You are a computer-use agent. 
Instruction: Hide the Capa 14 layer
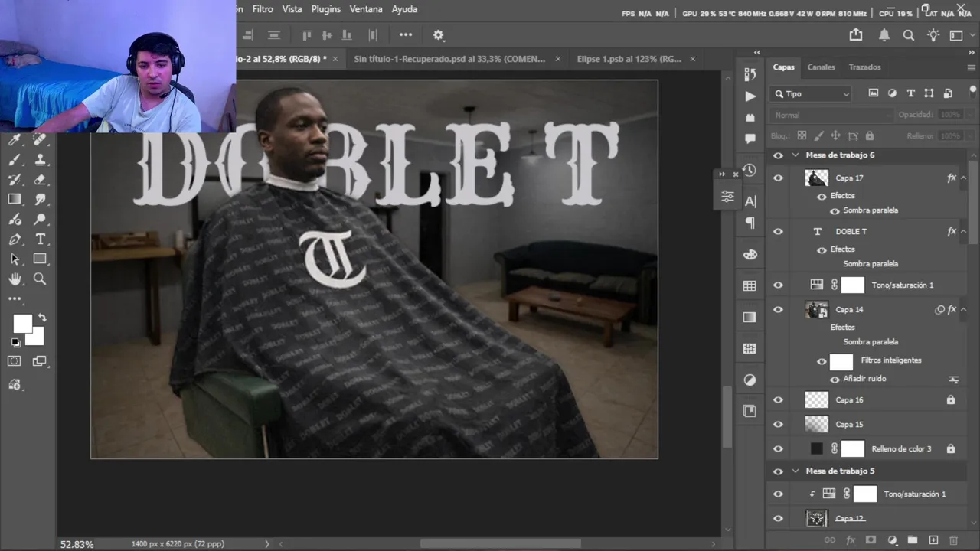(779, 310)
